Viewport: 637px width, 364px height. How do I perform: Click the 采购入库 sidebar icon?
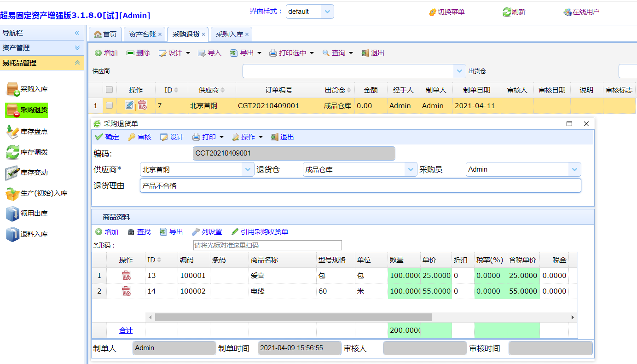click(12, 89)
